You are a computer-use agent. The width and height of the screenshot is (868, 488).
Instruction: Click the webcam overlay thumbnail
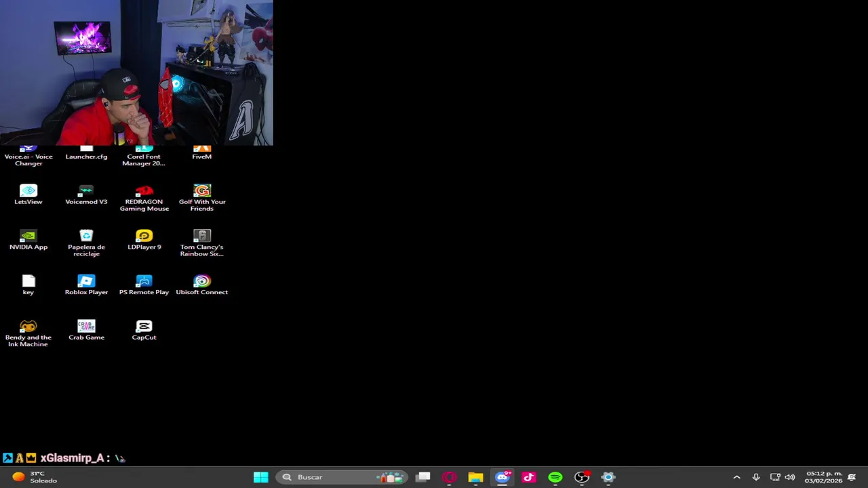[x=136, y=73]
